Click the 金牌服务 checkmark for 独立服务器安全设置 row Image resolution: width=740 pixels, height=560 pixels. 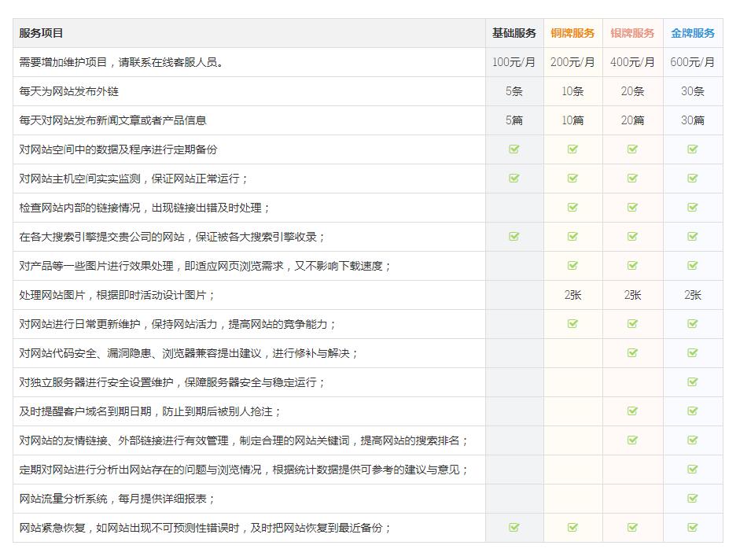pyautogui.click(x=692, y=382)
